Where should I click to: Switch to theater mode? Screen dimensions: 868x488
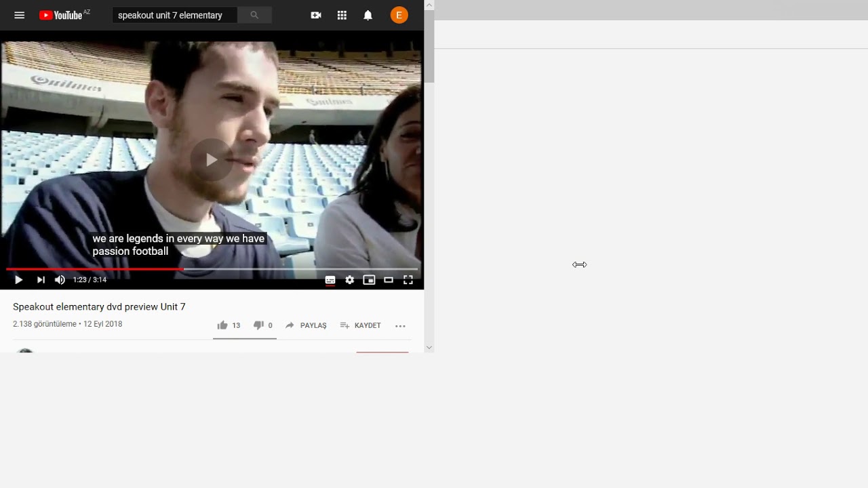389,280
